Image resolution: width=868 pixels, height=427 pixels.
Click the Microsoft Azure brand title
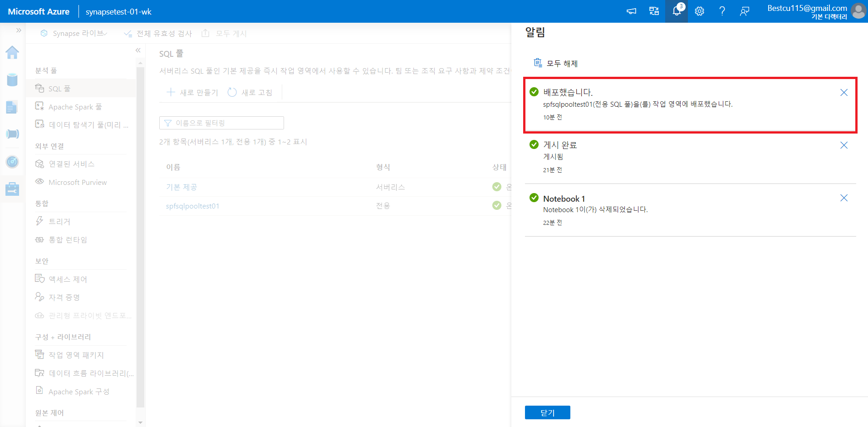pos(39,12)
